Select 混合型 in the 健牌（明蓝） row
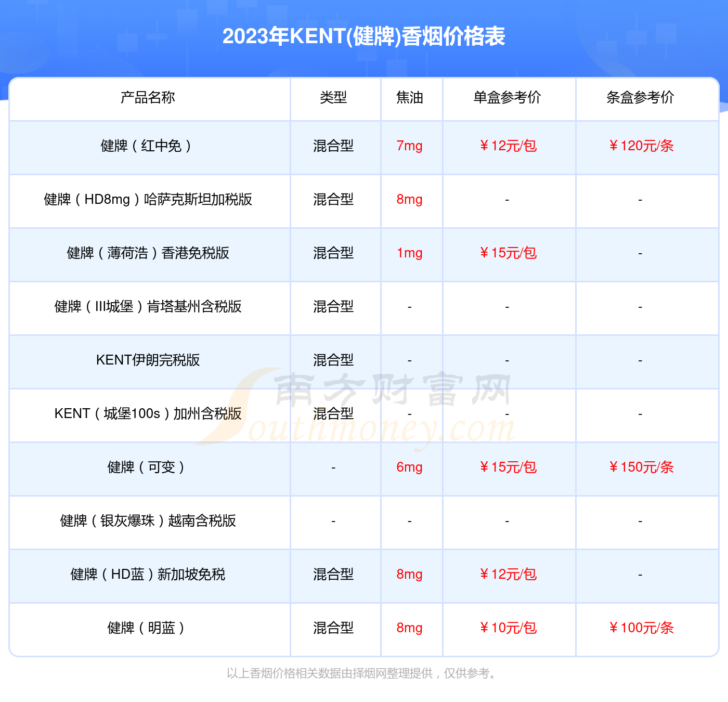 pos(333,628)
